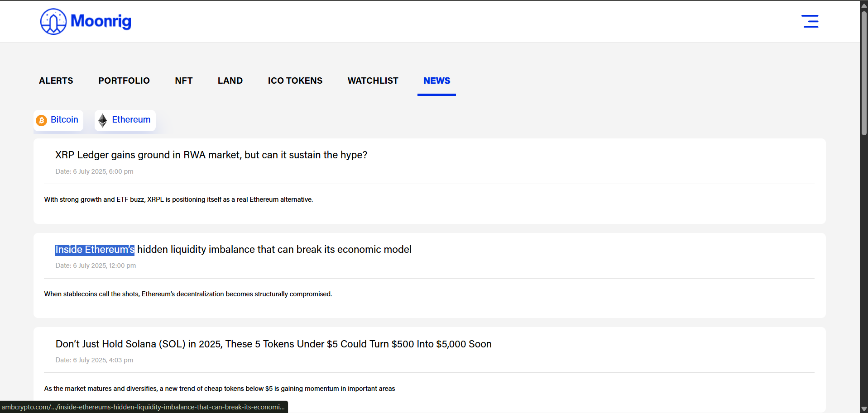The height and width of the screenshot is (413, 868).
Task: Select the NFT tab
Action: (184, 81)
